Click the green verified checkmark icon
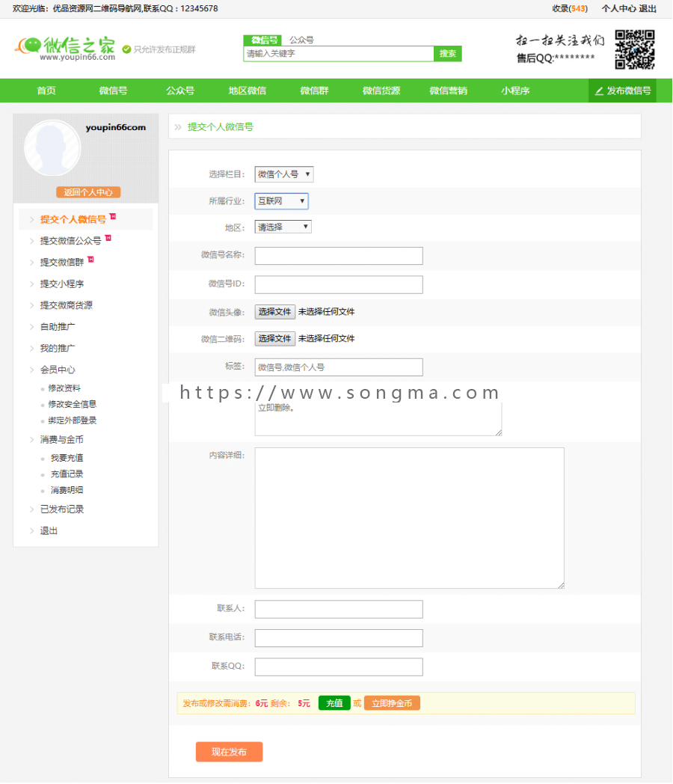Screen dimensions: 673x784 click(126, 49)
